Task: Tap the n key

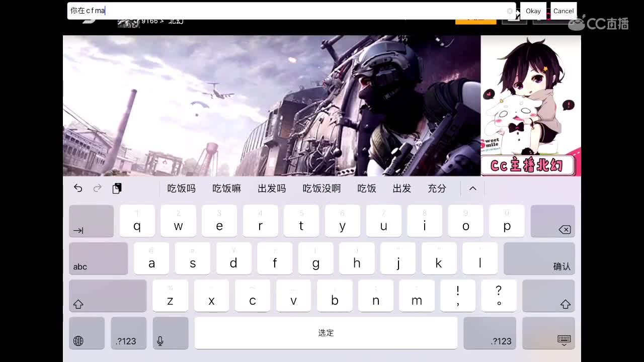Action: click(376, 296)
